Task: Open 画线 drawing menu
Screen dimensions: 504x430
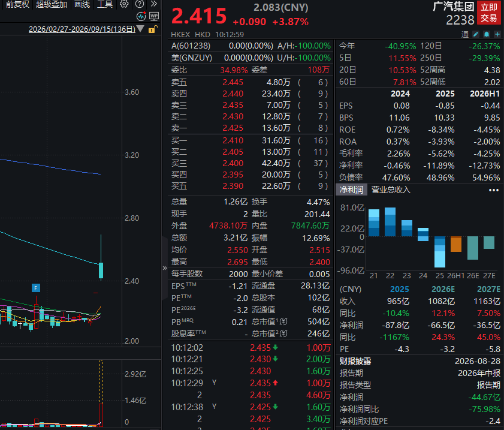Action: tap(82, 4)
